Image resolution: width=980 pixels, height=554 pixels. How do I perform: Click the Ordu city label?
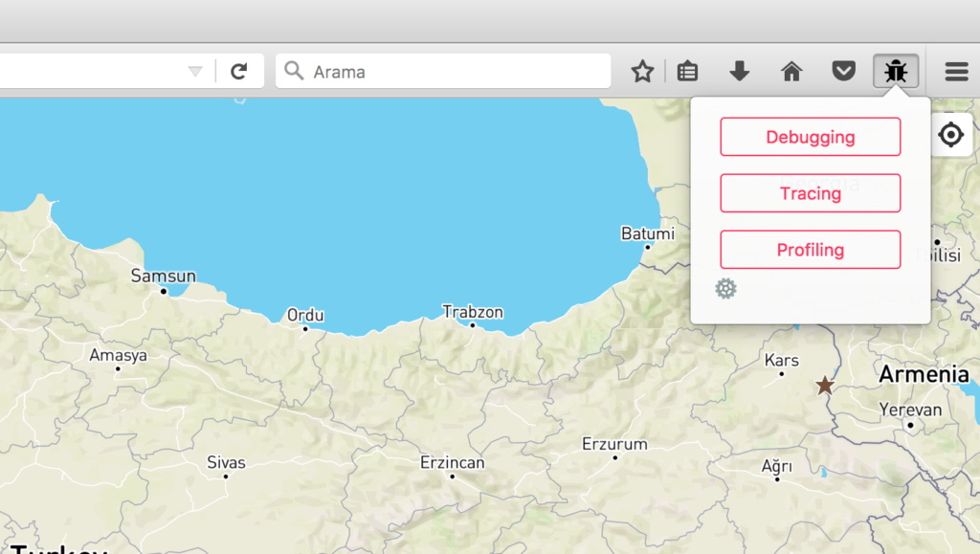pyautogui.click(x=305, y=315)
